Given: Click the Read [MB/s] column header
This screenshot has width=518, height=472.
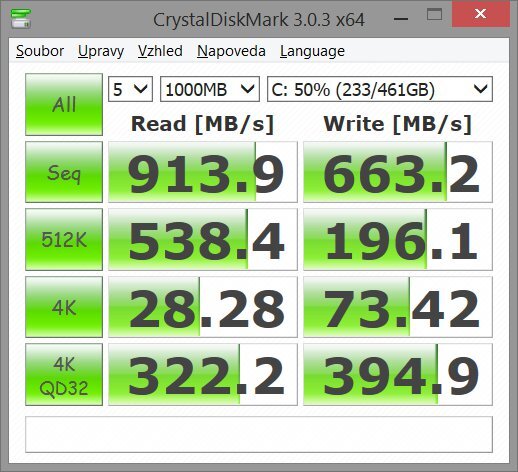Looking at the screenshot, I should pyautogui.click(x=203, y=124).
